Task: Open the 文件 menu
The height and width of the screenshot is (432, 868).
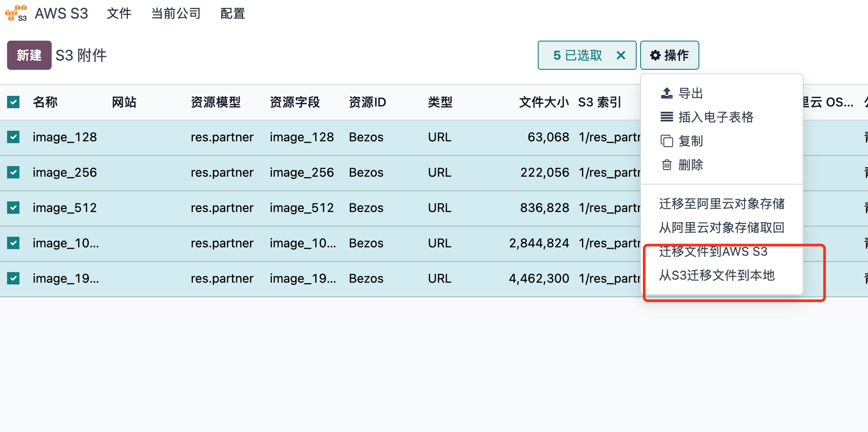Action: tap(119, 13)
